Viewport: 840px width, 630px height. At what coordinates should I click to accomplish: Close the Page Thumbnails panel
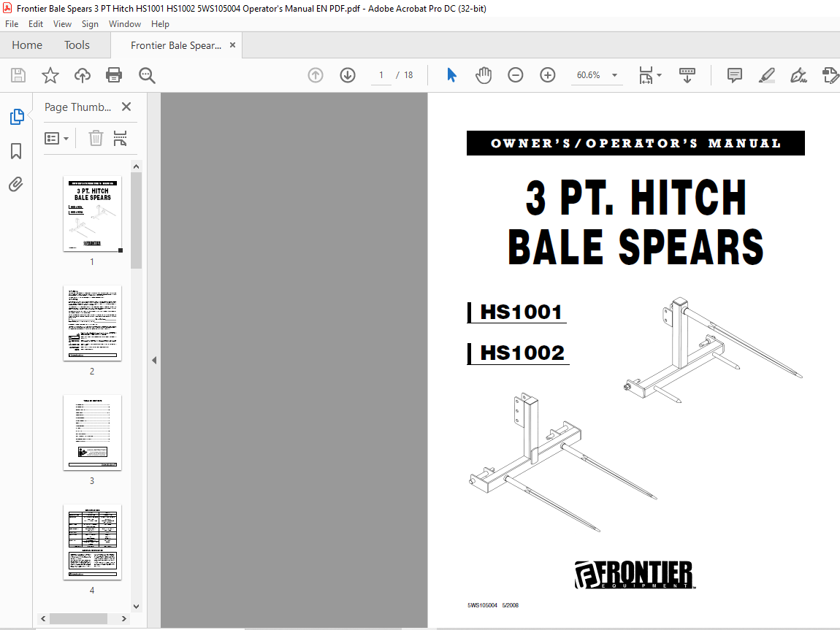(x=126, y=107)
